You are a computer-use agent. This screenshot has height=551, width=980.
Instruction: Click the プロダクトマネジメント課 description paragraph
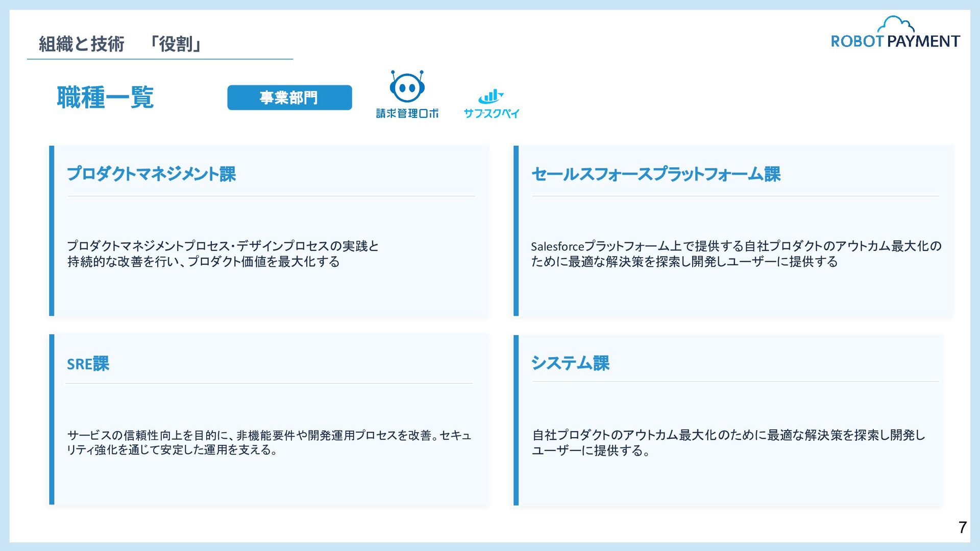coord(223,254)
